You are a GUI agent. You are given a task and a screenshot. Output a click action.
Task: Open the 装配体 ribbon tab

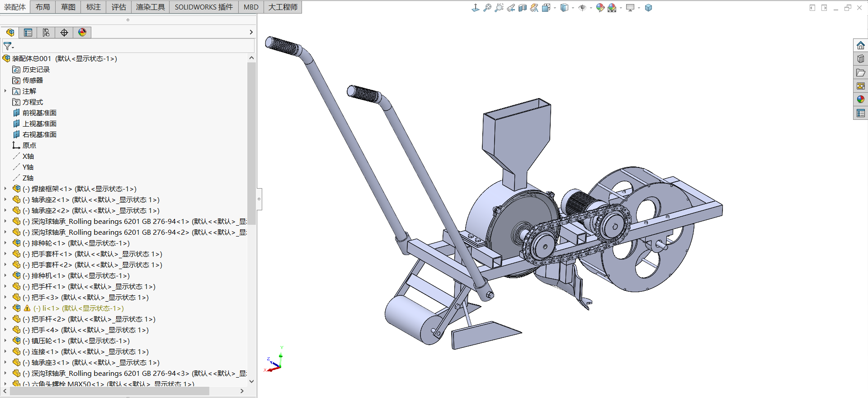(x=15, y=7)
